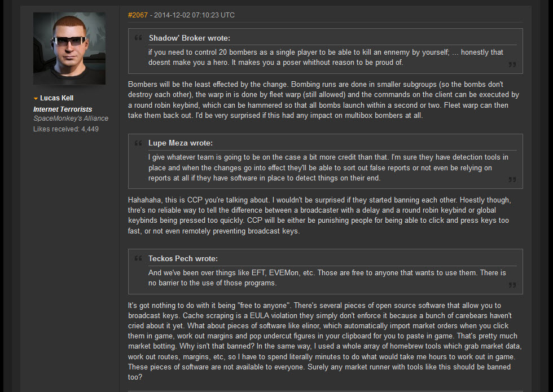Screen dimensions: 553x392
Task: Click the post timestamp 2014-12-02 07:10:23 UTC
Action: (194, 15)
